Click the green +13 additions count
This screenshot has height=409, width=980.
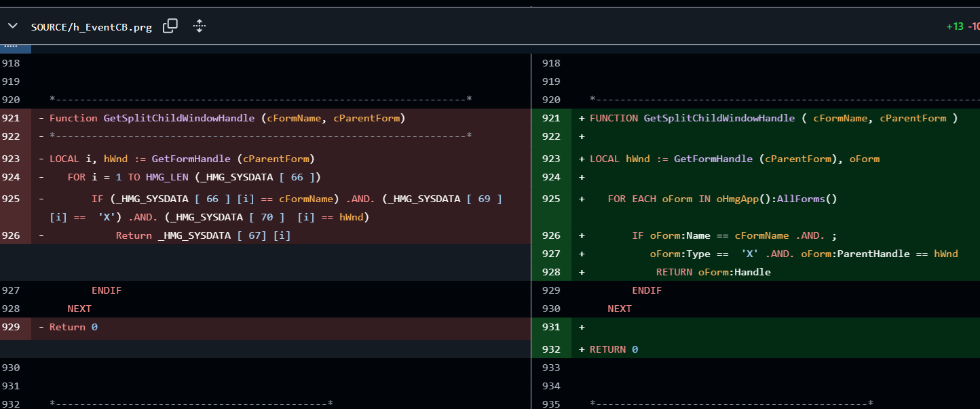[x=954, y=27]
